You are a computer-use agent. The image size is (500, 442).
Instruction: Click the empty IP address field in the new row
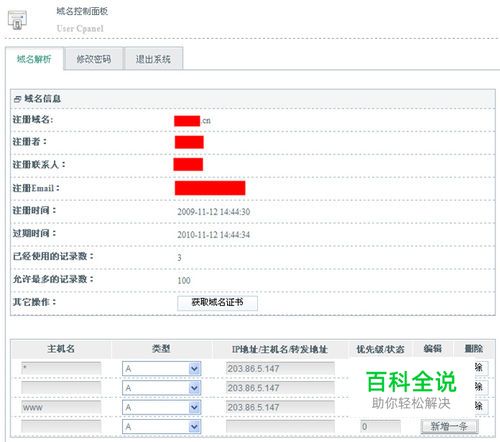pos(280,427)
